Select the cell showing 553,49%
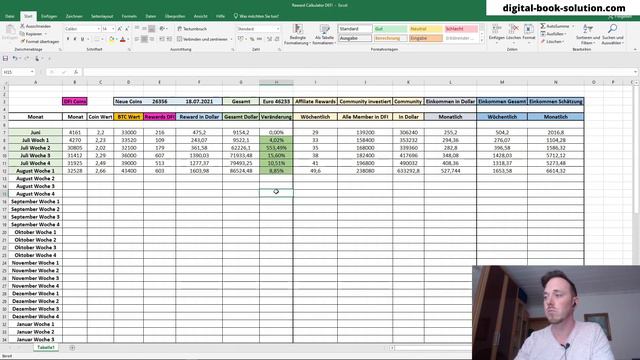Image resolution: width=640 pixels, height=360 pixels. (x=276, y=148)
